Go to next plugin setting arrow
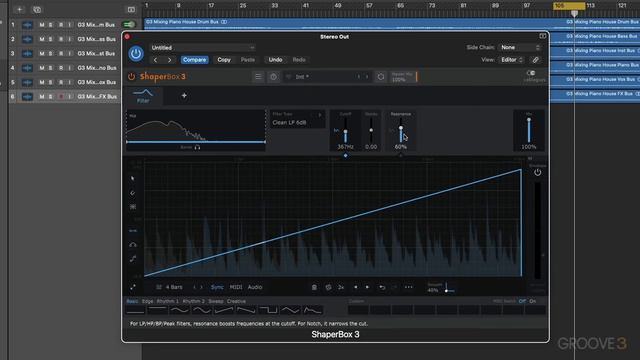The width and height of the screenshot is (640, 360). [169, 60]
